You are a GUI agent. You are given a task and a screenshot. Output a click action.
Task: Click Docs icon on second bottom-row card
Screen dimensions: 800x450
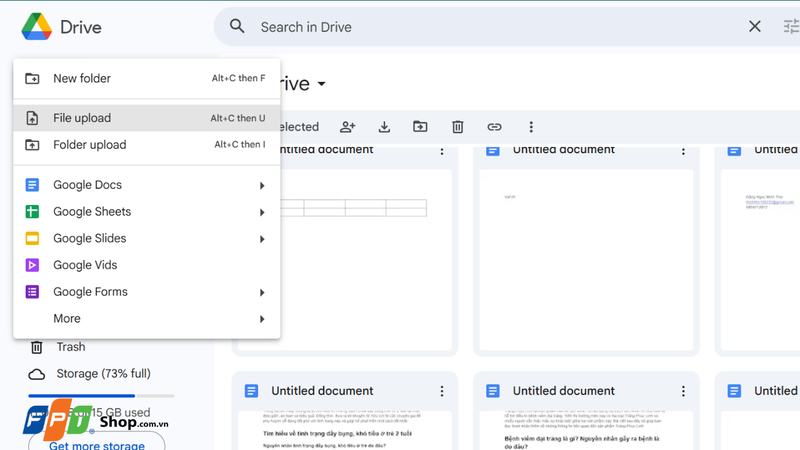point(493,391)
